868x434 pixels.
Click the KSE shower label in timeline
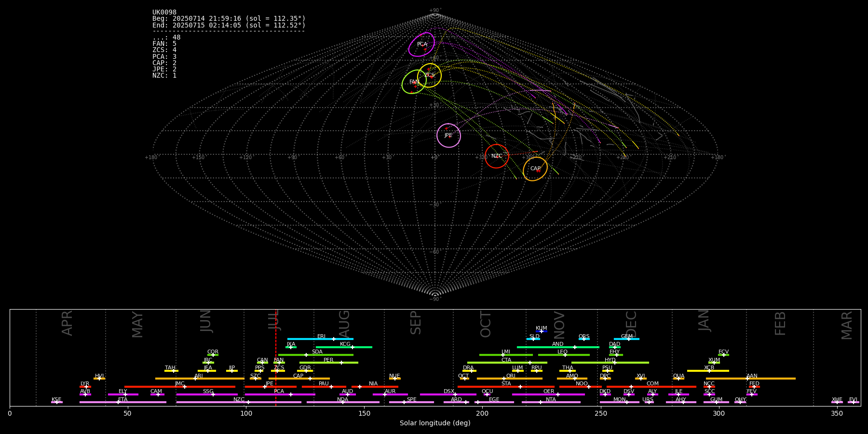click(x=56, y=400)
